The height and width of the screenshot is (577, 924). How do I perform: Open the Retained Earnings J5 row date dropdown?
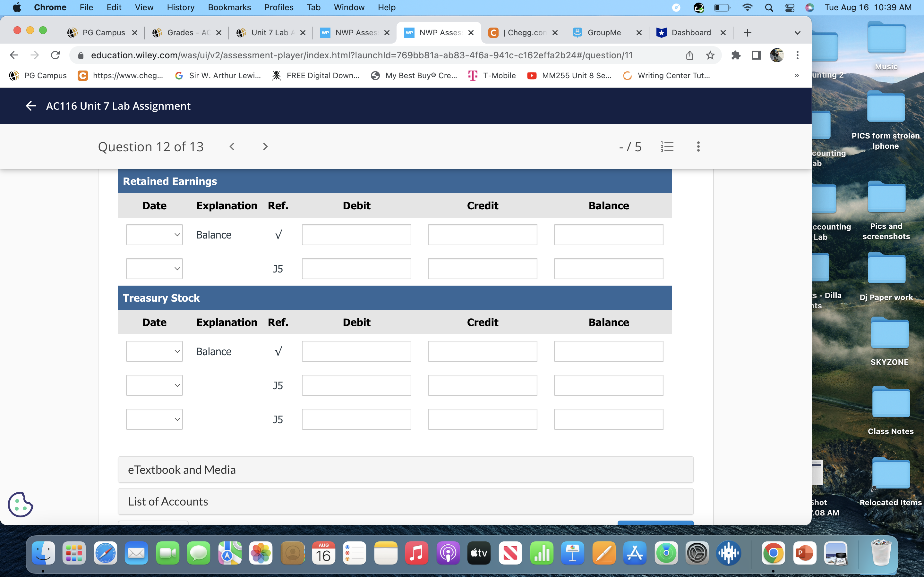(154, 269)
